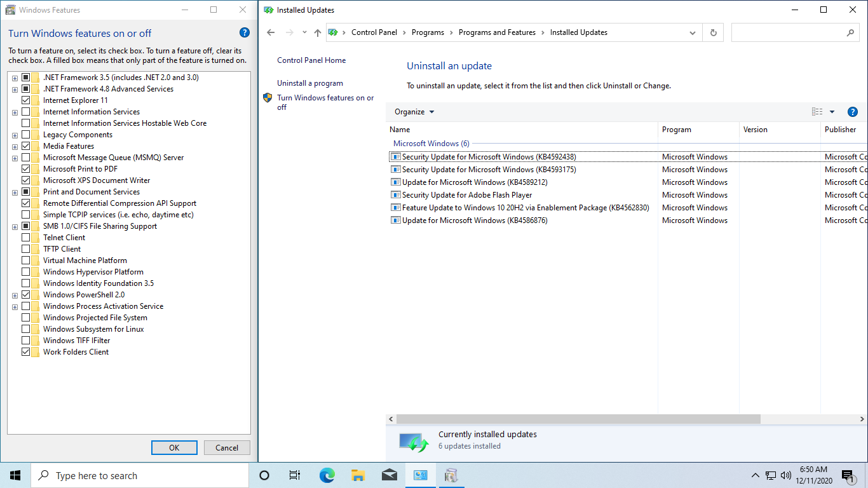Screen dimensions: 868x488
Task: Launch Microsoft Edge from the taskbar
Action: click(327, 475)
